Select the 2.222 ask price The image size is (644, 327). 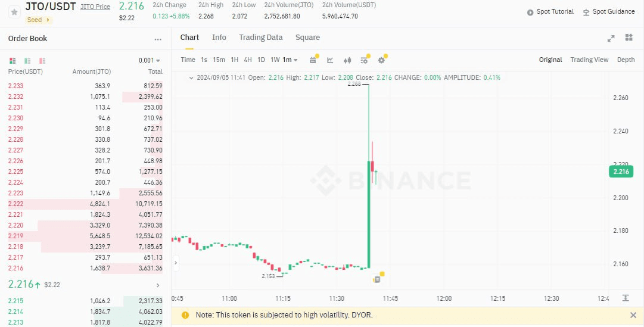pos(15,204)
